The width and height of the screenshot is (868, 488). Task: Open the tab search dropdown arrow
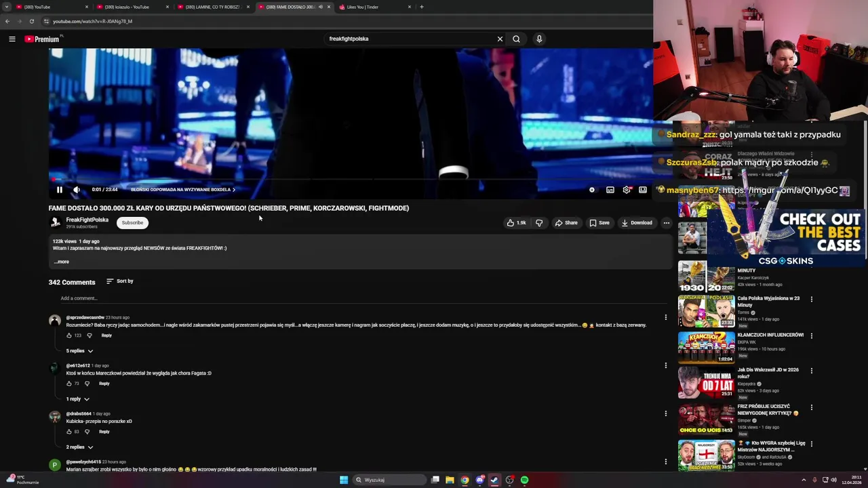point(7,7)
